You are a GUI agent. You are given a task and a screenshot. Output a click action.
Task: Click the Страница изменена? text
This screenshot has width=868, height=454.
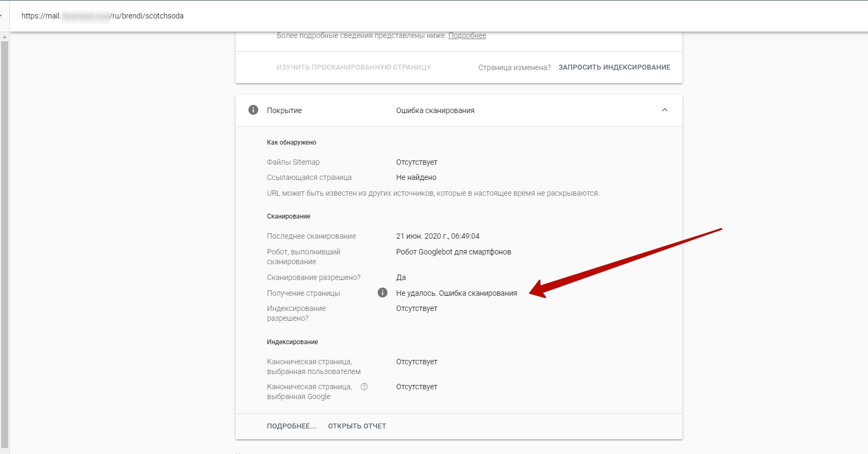point(514,67)
